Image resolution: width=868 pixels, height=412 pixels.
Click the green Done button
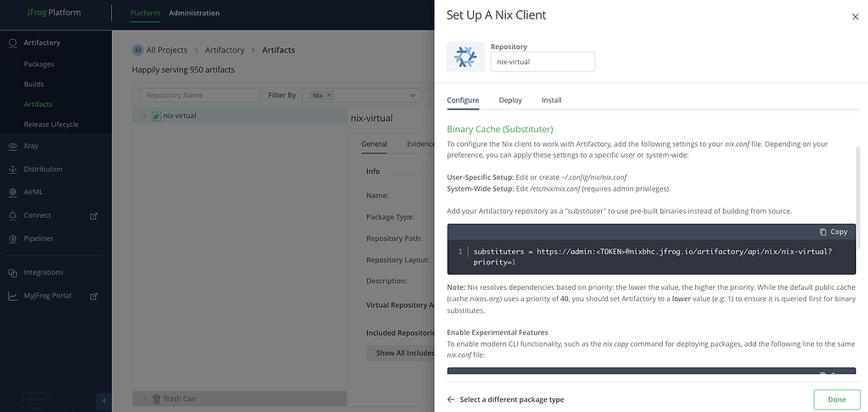836,399
